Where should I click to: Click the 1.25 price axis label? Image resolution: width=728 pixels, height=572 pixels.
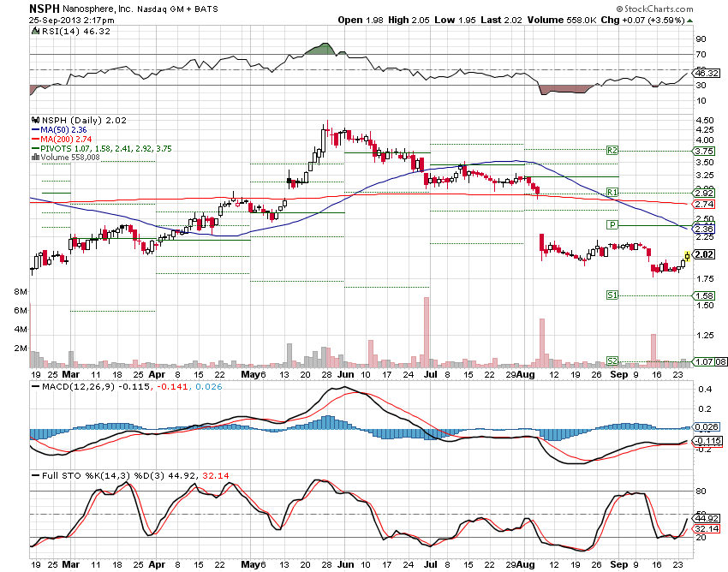tap(705, 335)
